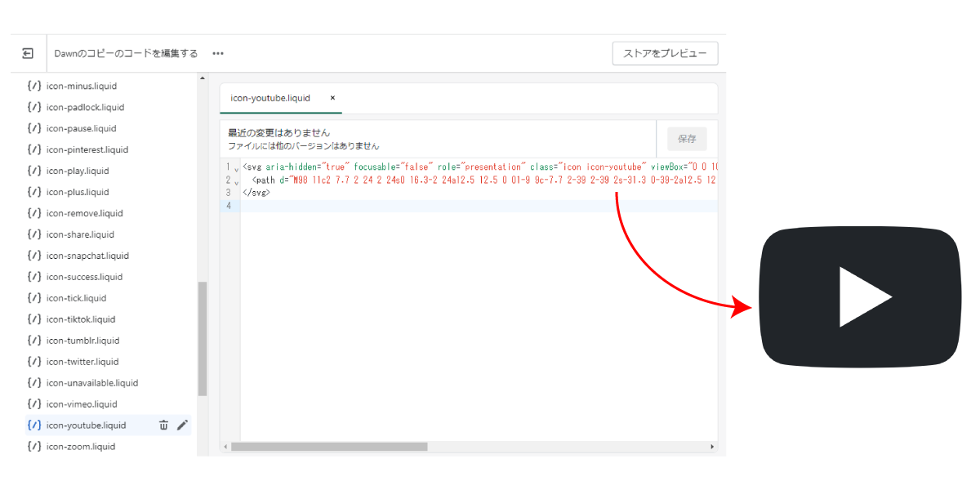Click up arrow of file list scrollbar

point(203,78)
